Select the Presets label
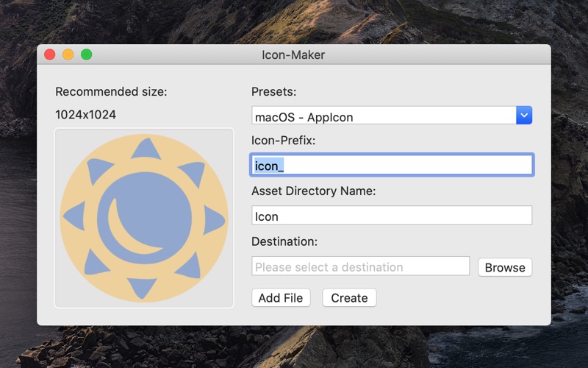This screenshot has height=368, width=588. click(x=273, y=91)
